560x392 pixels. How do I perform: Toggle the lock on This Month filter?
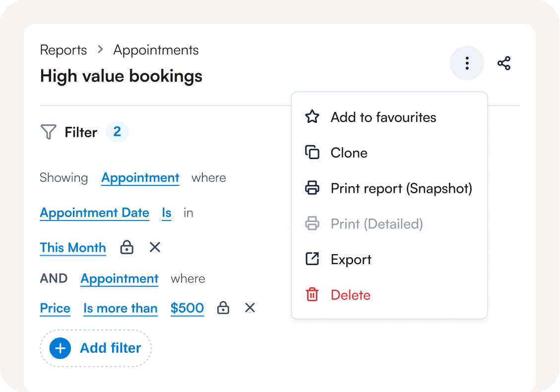click(127, 247)
